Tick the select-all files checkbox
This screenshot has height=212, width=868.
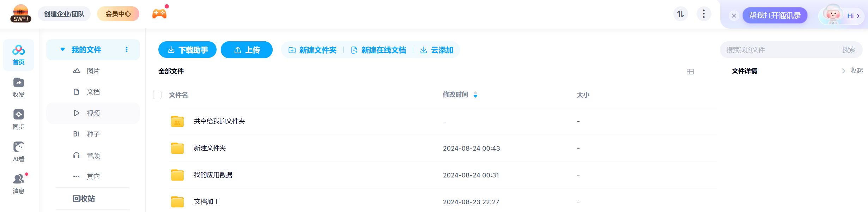(x=157, y=95)
